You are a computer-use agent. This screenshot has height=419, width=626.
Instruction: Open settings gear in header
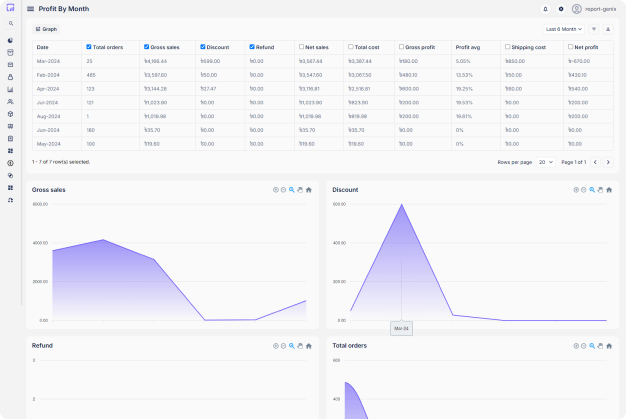pyautogui.click(x=561, y=9)
